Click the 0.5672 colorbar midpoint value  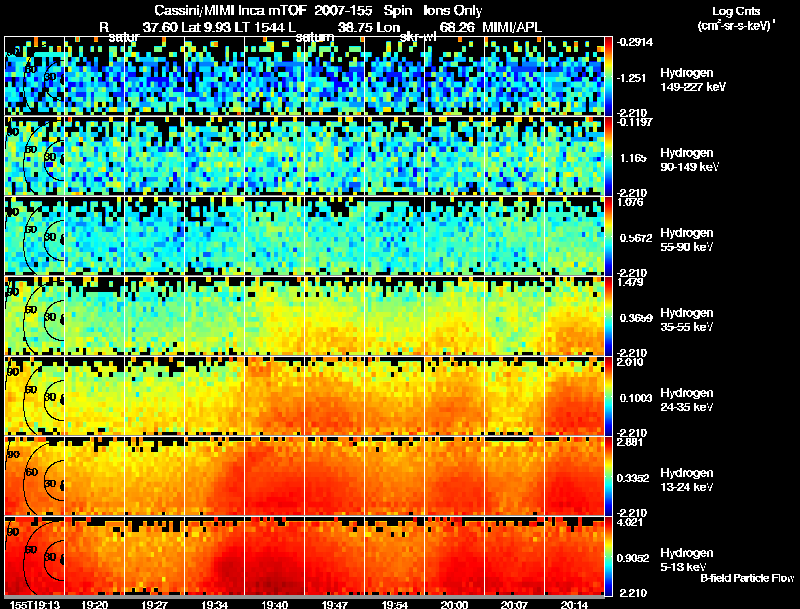click(x=636, y=238)
